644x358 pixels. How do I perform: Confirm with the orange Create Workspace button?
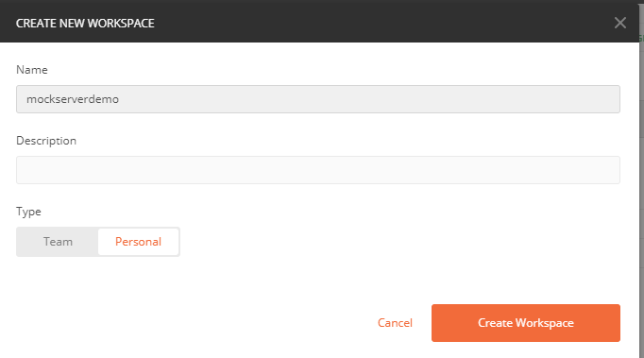click(526, 323)
